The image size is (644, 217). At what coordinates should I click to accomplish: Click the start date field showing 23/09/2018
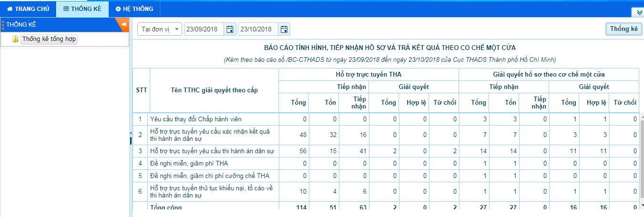204,30
